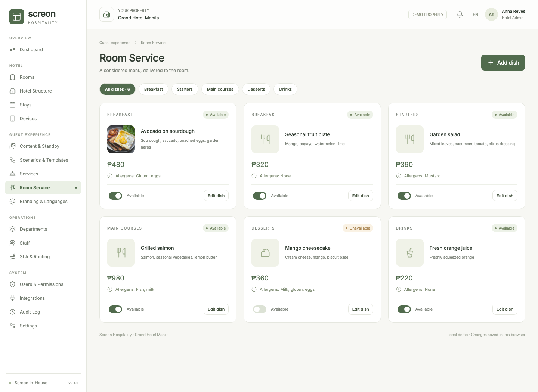
Task: Open the Dashboard sidebar icon
Action: (12, 50)
